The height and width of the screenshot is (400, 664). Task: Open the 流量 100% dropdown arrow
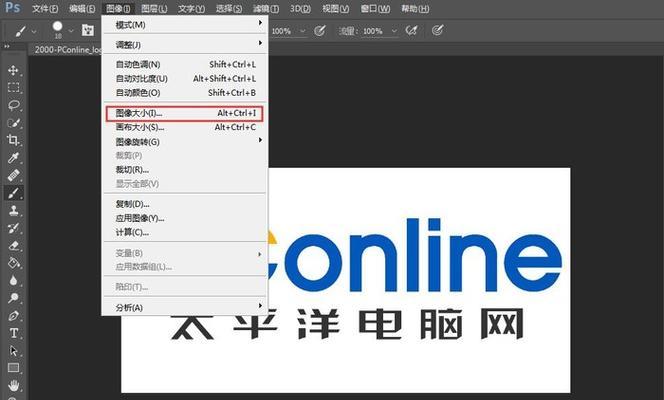(394, 31)
